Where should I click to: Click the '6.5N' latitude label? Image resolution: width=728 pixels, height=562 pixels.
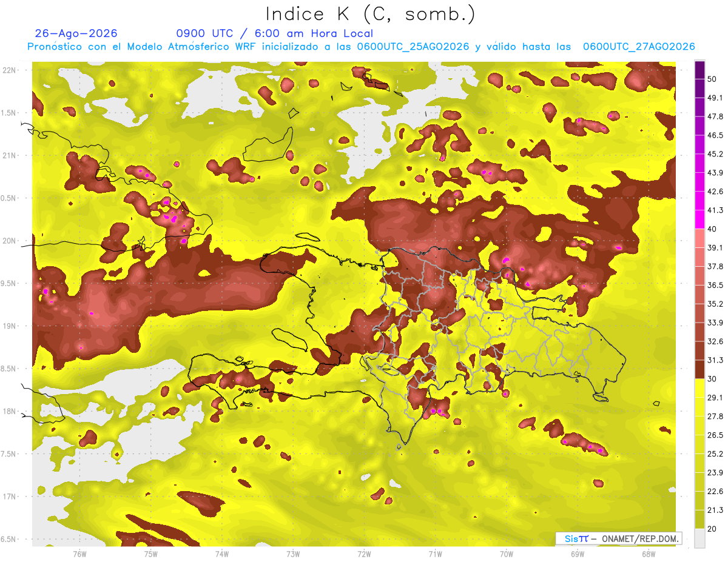(8, 540)
